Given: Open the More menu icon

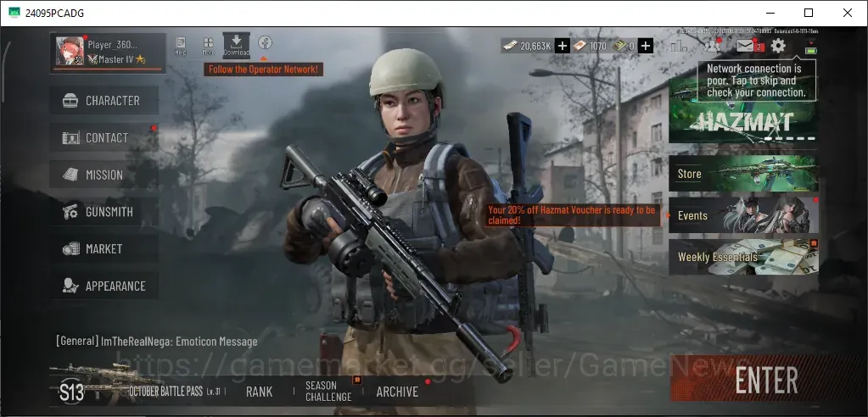Looking at the screenshot, I should [x=208, y=46].
